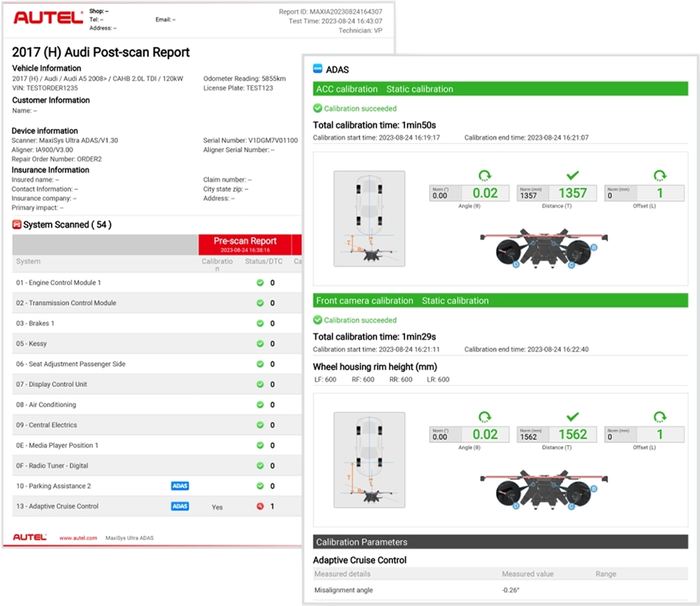
Task: Click the License Plate: TEST123 text
Action: click(238, 88)
